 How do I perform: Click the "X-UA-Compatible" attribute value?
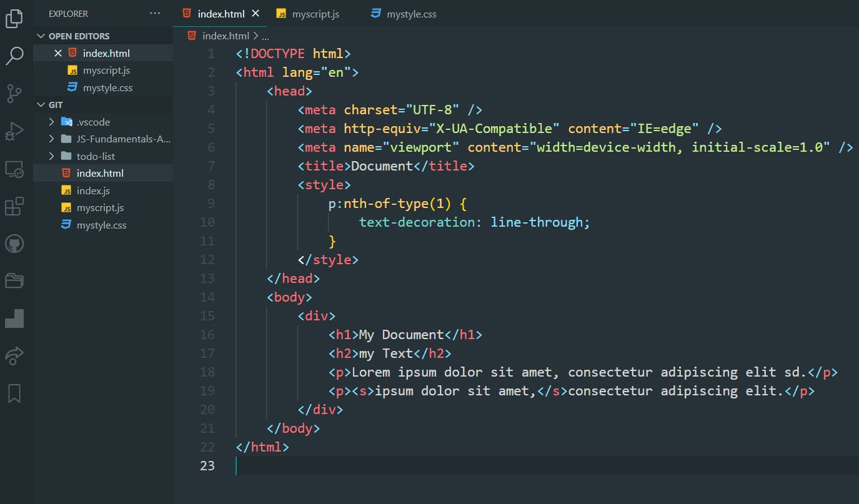[x=494, y=129]
